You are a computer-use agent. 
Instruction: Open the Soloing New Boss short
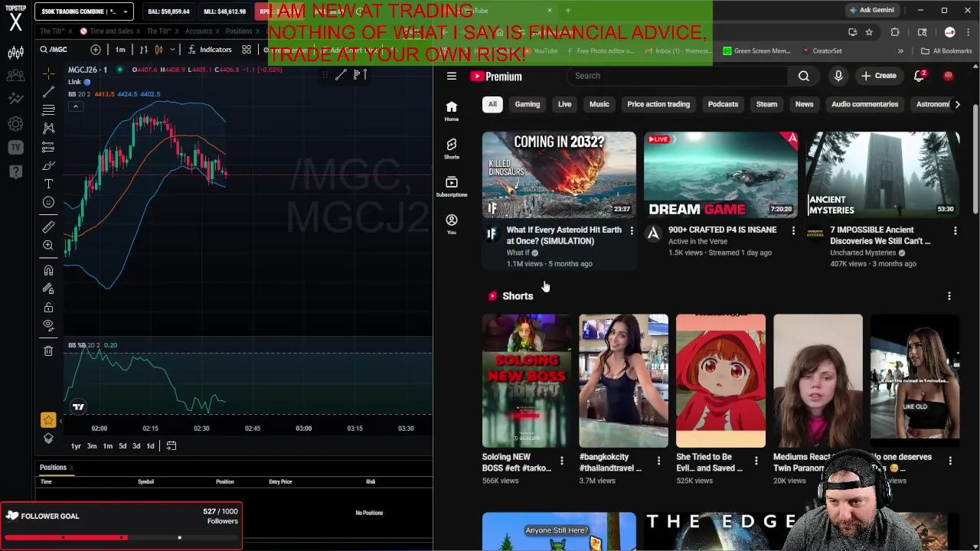point(527,380)
